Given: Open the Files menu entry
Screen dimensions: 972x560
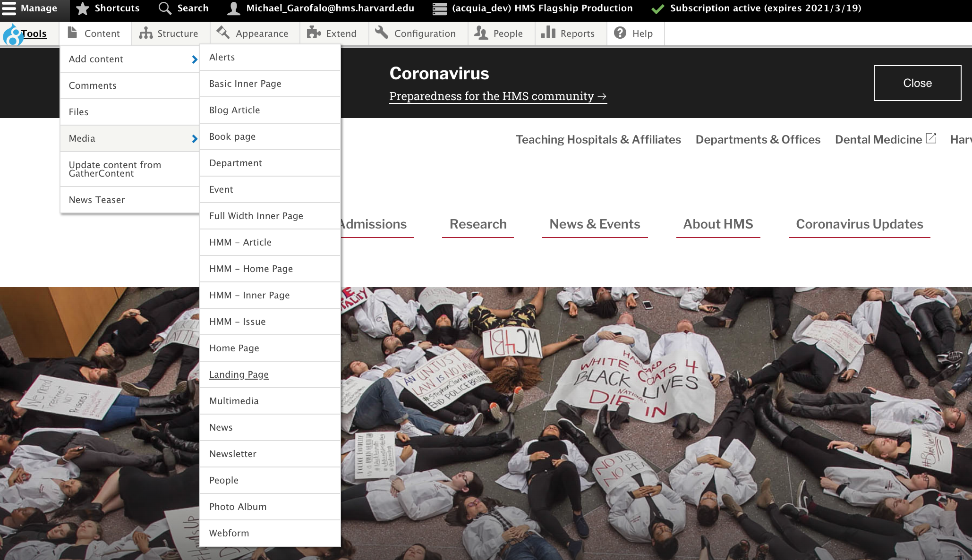Looking at the screenshot, I should (129, 112).
